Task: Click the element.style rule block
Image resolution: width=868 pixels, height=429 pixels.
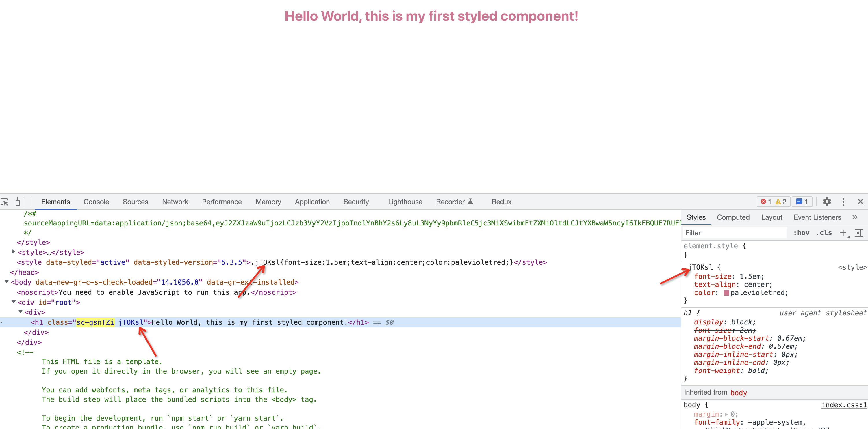Action: 774,250
